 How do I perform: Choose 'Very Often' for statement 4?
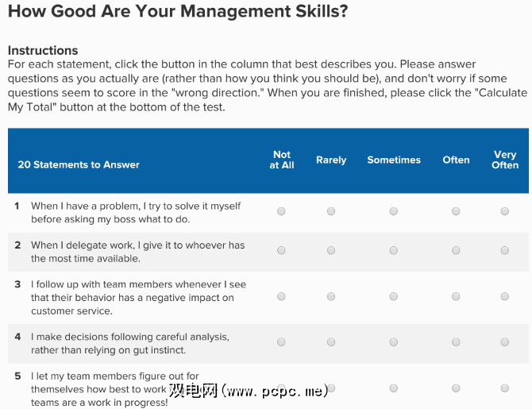point(505,342)
